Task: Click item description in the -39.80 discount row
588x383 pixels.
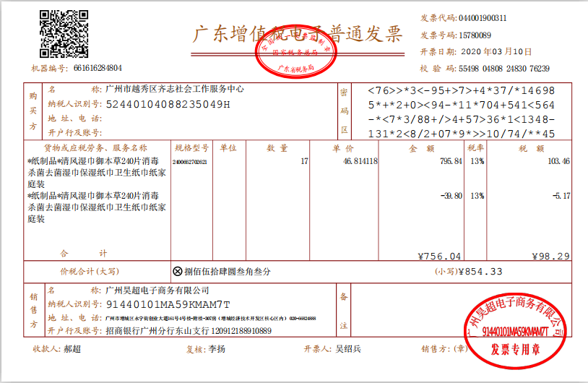Action: [97, 207]
